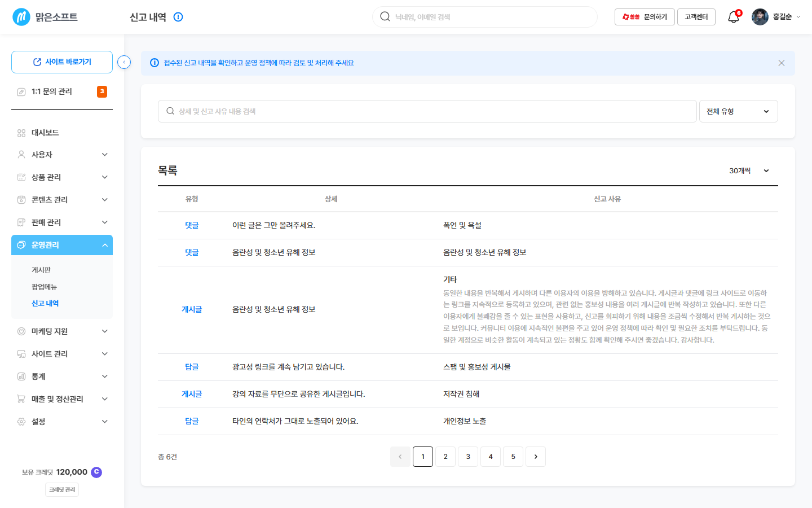Open the 홍길순 account dropdown arrow
The image size is (812, 508).
coord(798,17)
